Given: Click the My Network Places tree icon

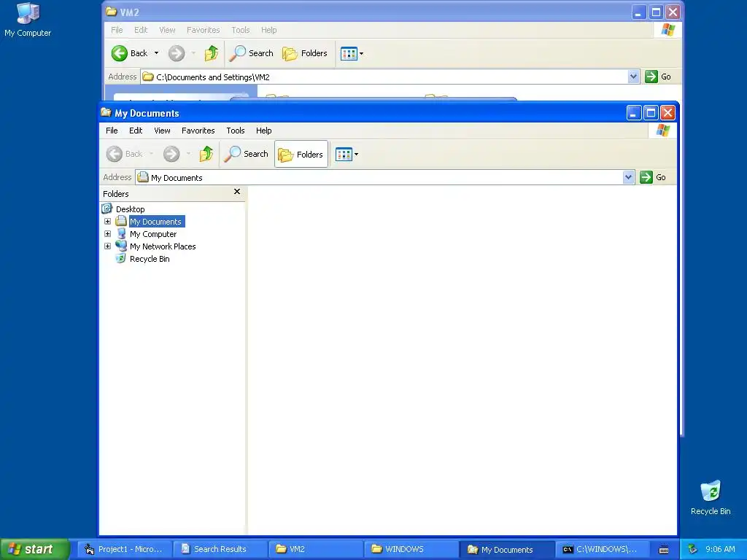Looking at the screenshot, I should tap(121, 246).
